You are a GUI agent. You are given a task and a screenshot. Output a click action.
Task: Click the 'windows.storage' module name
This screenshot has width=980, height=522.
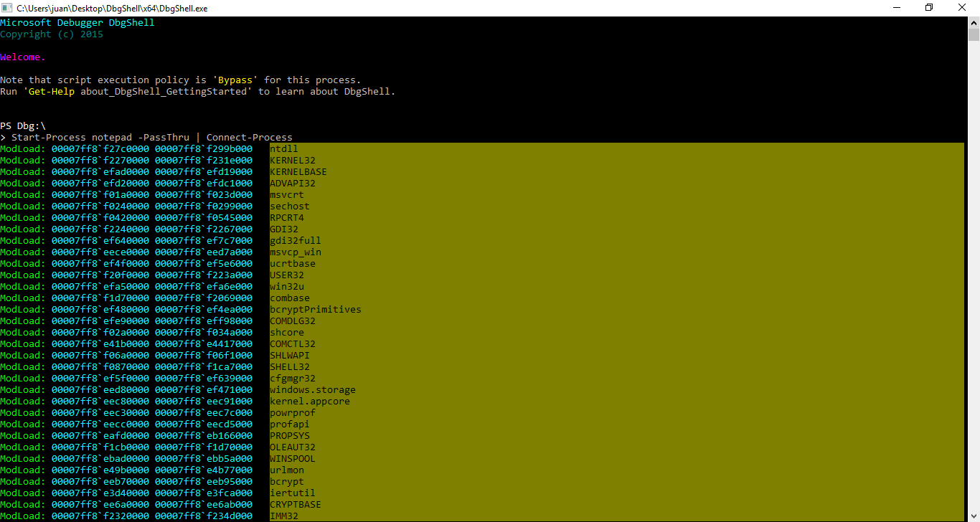click(313, 390)
